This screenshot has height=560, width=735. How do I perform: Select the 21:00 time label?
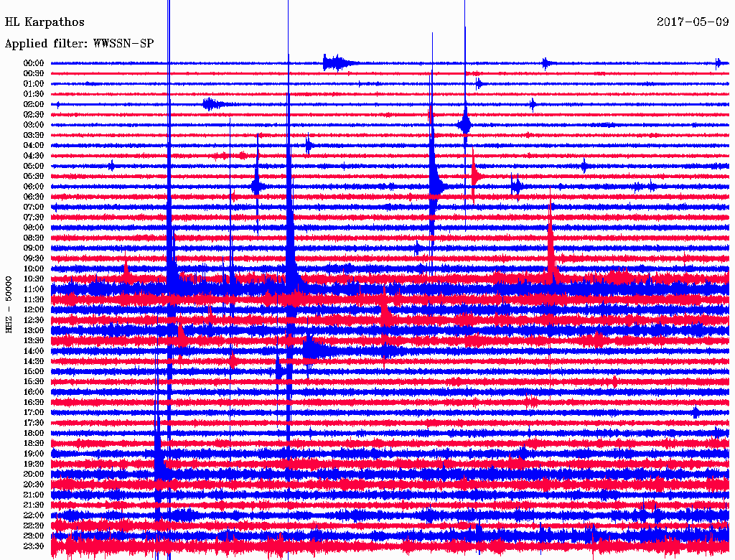(34, 495)
